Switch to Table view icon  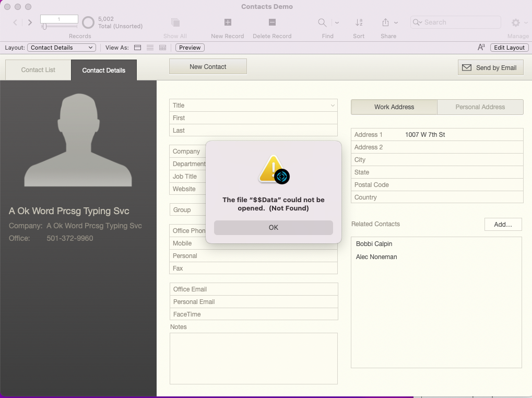coord(163,48)
